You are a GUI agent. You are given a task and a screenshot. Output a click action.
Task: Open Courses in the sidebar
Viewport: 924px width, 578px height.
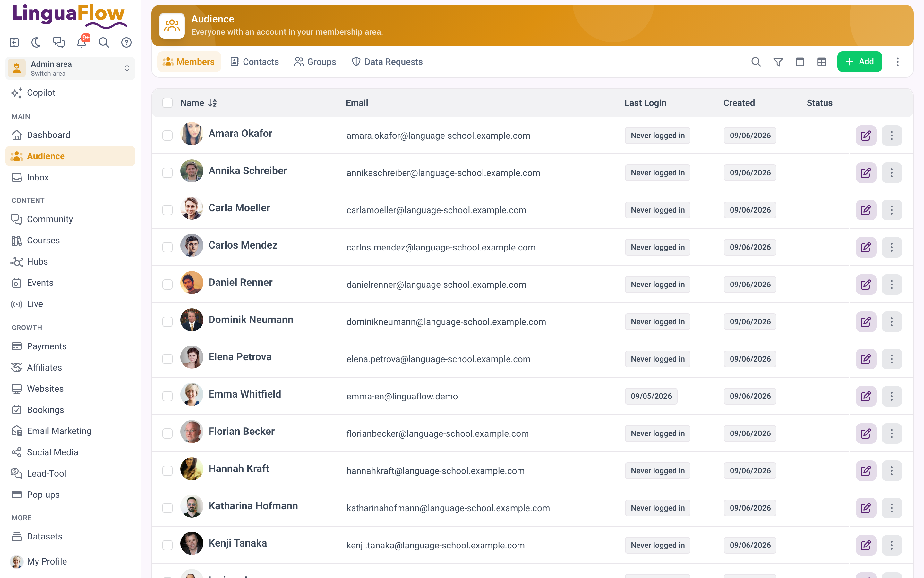pyautogui.click(x=70, y=241)
